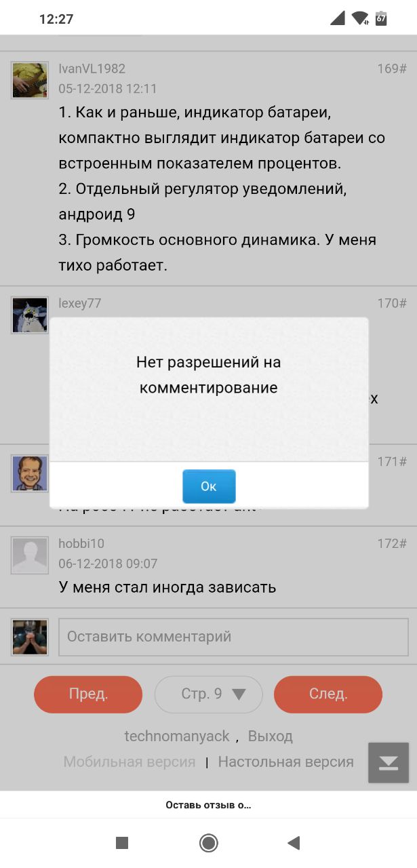Select the Мобильная версия link

tap(130, 762)
